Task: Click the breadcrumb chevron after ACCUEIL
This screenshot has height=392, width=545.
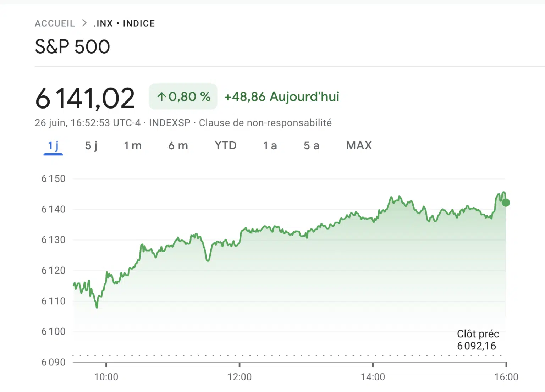Action: coord(84,23)
